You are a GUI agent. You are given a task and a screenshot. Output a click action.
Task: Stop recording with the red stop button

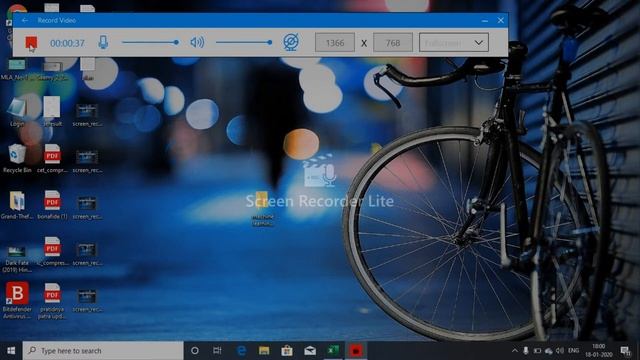tap(31, 42)
